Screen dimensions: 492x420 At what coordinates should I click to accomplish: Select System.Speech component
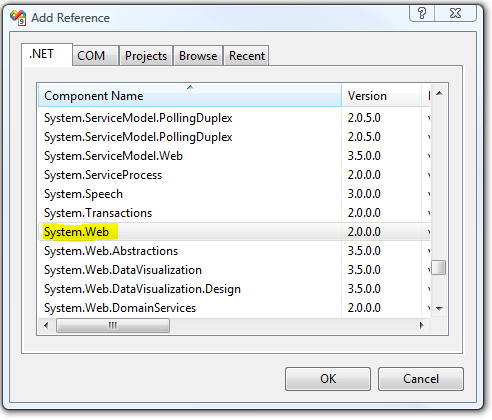point(83,194)
